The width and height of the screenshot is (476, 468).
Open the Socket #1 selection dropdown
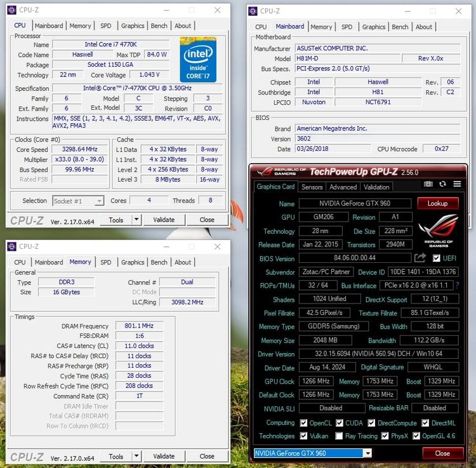click(99, 201)
